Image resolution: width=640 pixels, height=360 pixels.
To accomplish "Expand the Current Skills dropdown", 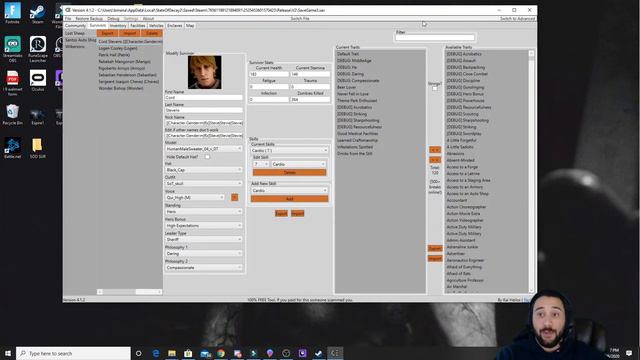I will tap(289, 151).
